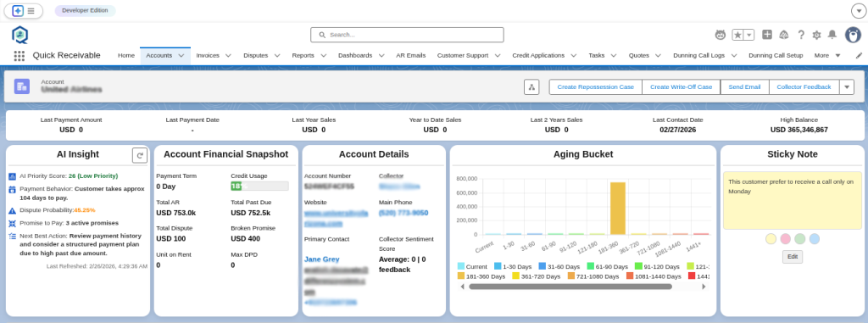
Task: Open the Salesforce help question mark
Action: pyautogui.click(x=800, y=35)
